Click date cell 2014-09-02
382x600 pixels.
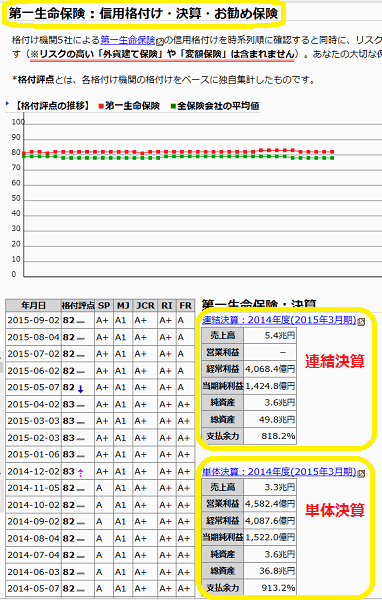pyautogui.click(x=33, y=521)
